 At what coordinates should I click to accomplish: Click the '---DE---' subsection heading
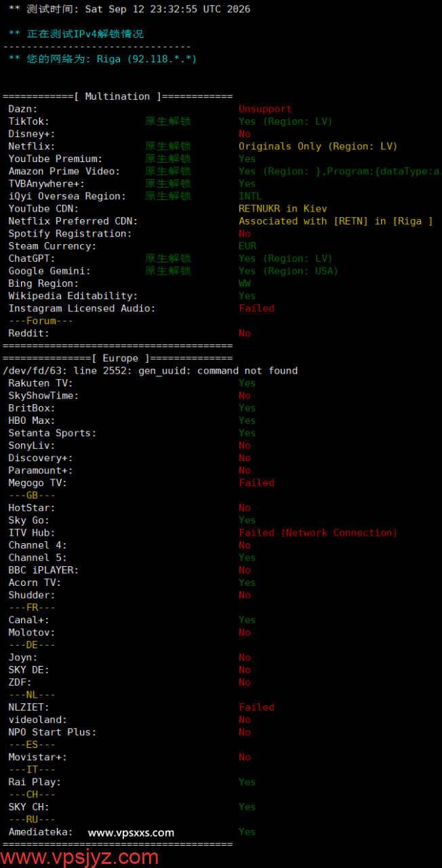(32, 645)
